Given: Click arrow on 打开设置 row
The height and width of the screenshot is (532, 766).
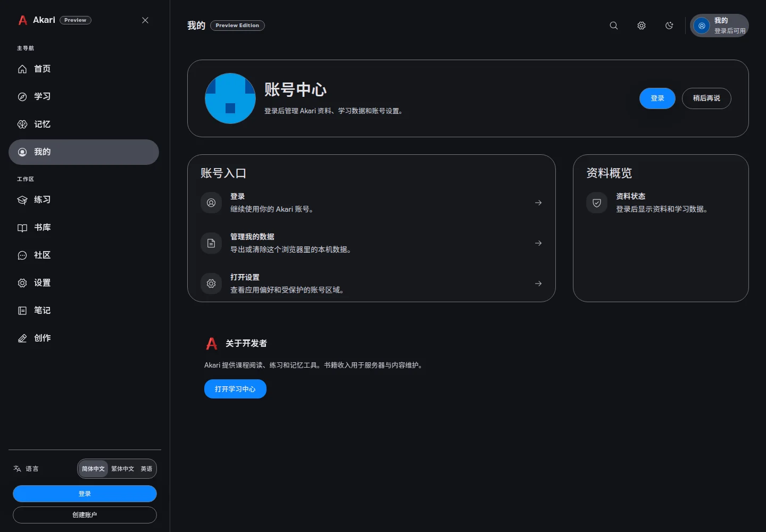Looking at the screenshot, I should tap(538, 284).
